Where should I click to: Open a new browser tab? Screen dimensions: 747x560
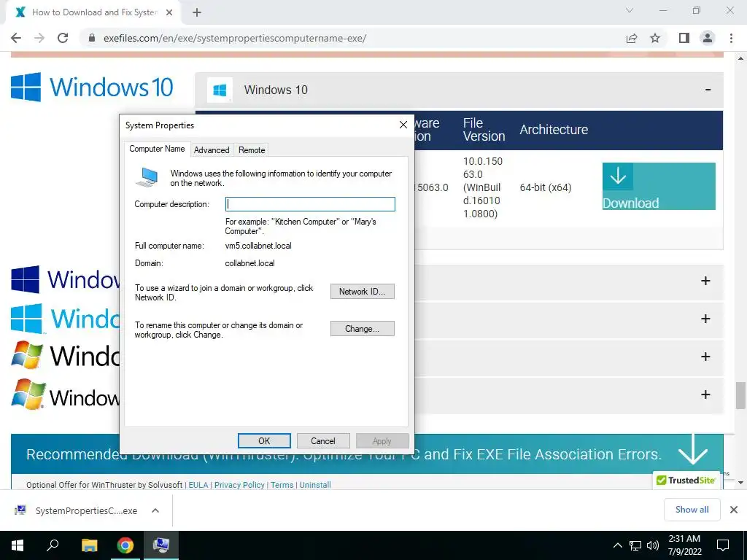[x=197, y=13]
